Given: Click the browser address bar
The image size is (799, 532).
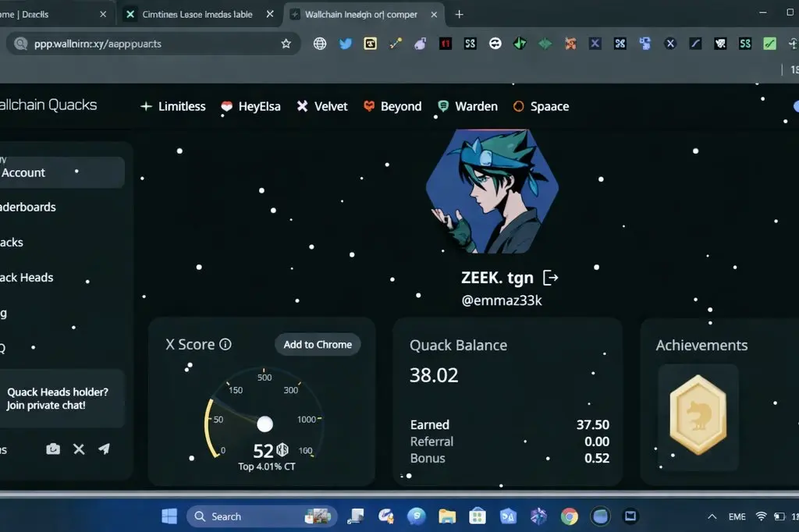Looking at the screenshot, I should click(153, 44).
